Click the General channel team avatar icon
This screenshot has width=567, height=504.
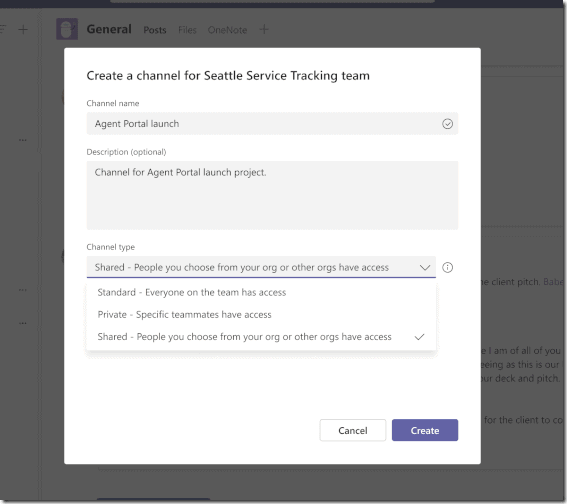pyautogui.click(x=67, y=29)
